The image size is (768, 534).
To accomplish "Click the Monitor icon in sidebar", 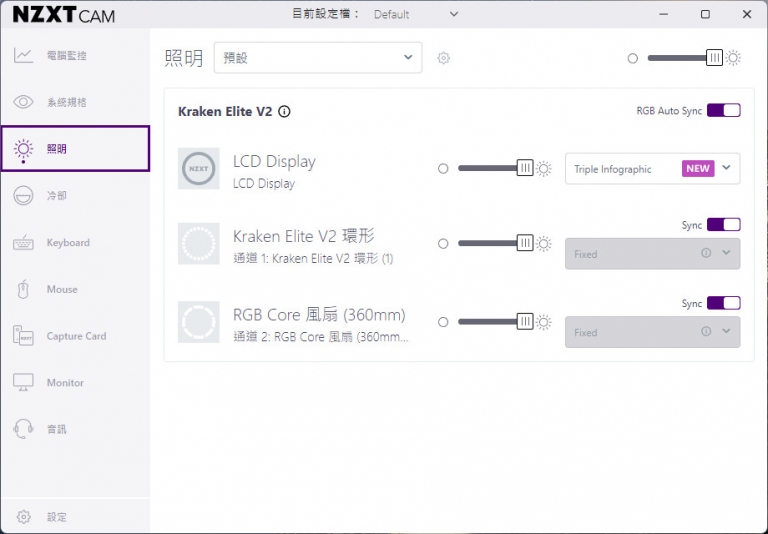I will [x=23, y=383].
